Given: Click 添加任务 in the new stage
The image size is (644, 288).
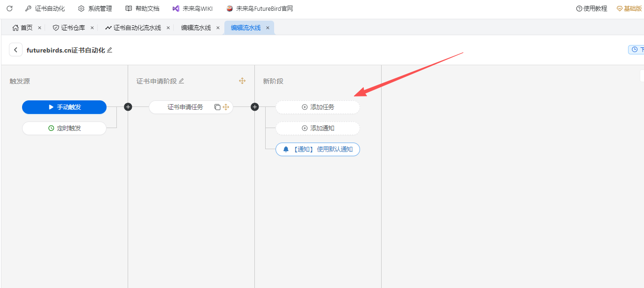Looking at the screenshot, I should (x=318, y=107).
